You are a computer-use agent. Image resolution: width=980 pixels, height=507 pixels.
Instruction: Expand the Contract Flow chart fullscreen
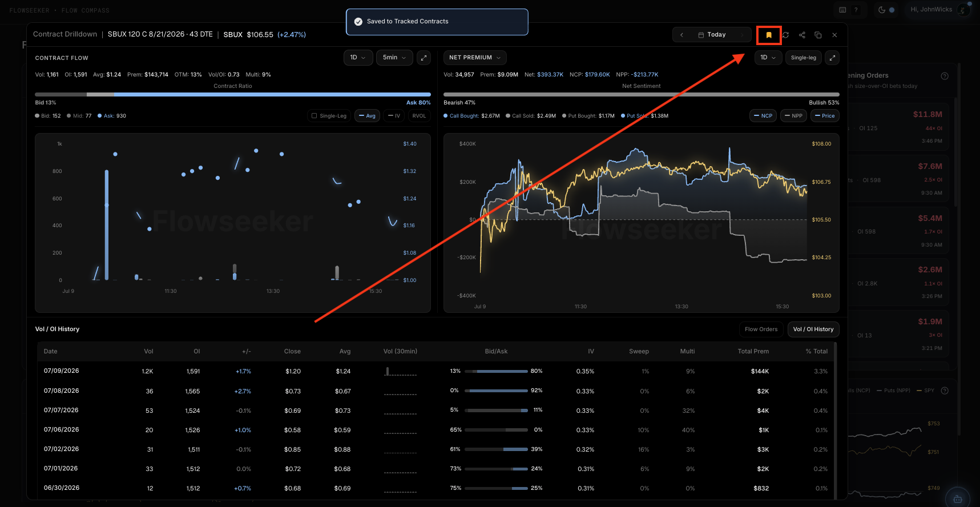click(x=424, y=58)
